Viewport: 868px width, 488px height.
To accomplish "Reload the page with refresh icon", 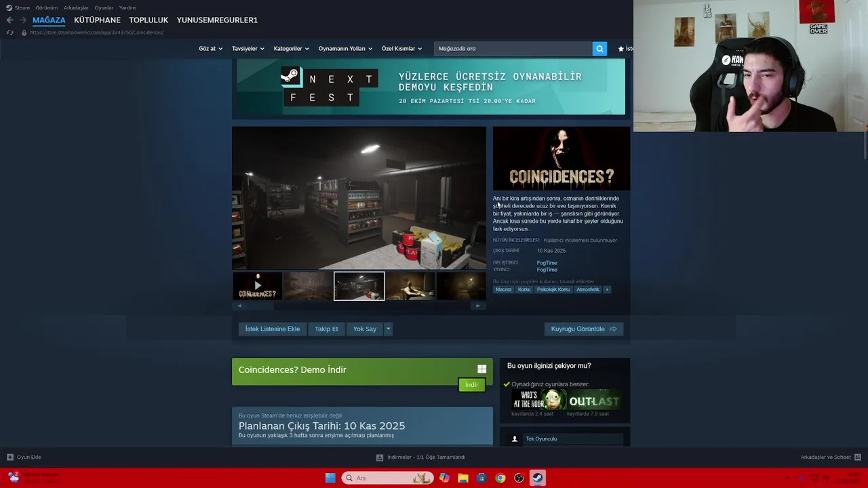I will [9, 33].
